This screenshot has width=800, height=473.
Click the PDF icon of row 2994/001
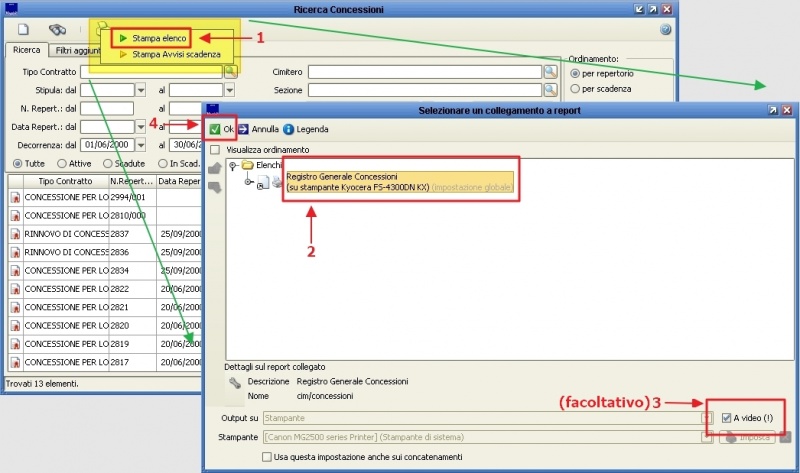[15, 197]
